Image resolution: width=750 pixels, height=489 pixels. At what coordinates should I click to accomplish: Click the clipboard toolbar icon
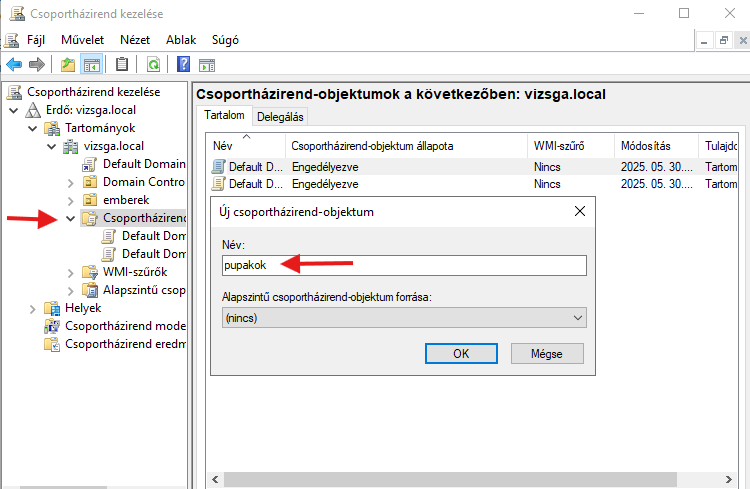tap(122, 65)
